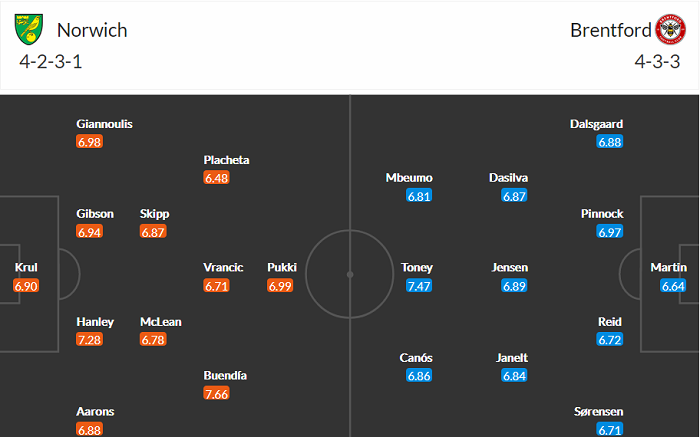Click Toney's 7.47 rating badge
The width and height of the screenshot is (700, 437).
click(418, 287)
